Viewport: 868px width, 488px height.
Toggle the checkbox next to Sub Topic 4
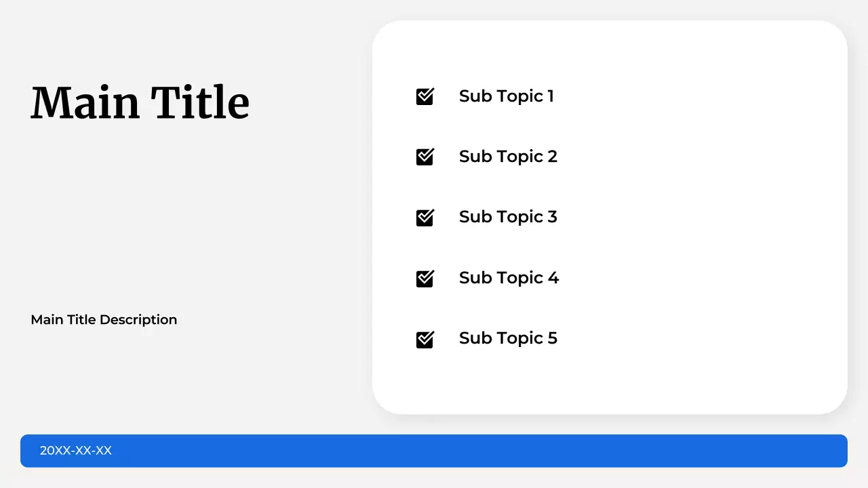[x=425, y=278]
